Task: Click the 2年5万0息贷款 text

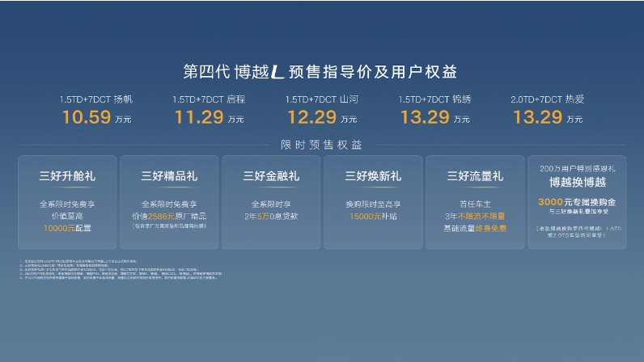Action: 271,217
